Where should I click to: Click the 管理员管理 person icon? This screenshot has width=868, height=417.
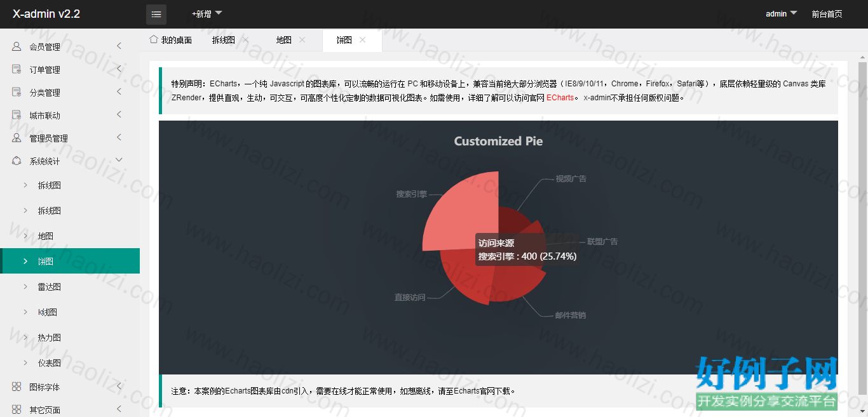[x=17, y=138]
